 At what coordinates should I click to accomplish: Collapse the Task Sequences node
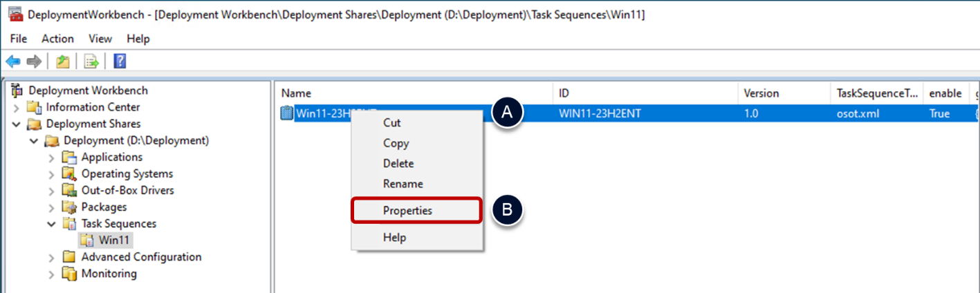coord(52,224)
